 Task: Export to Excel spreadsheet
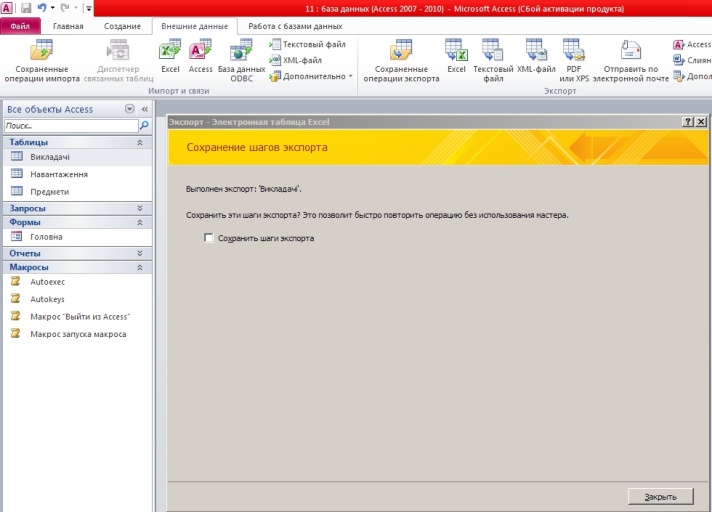[x=456, y=56]
